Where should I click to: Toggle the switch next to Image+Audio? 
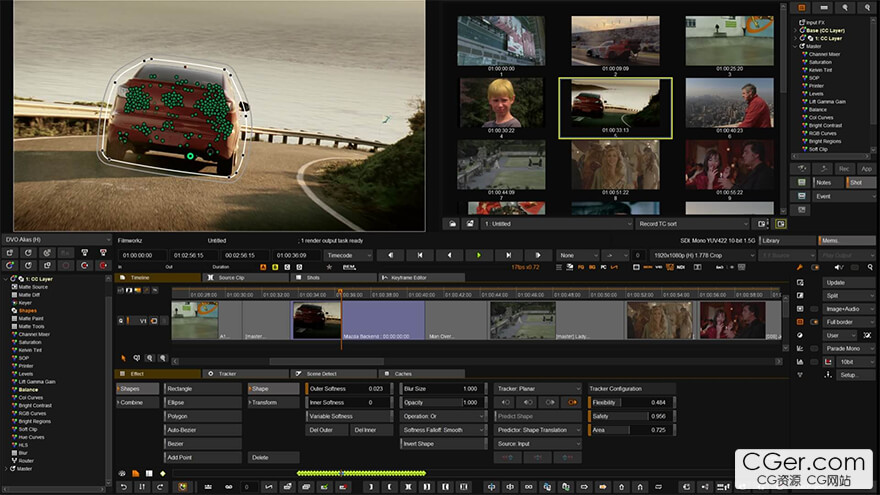coord(814,309)
